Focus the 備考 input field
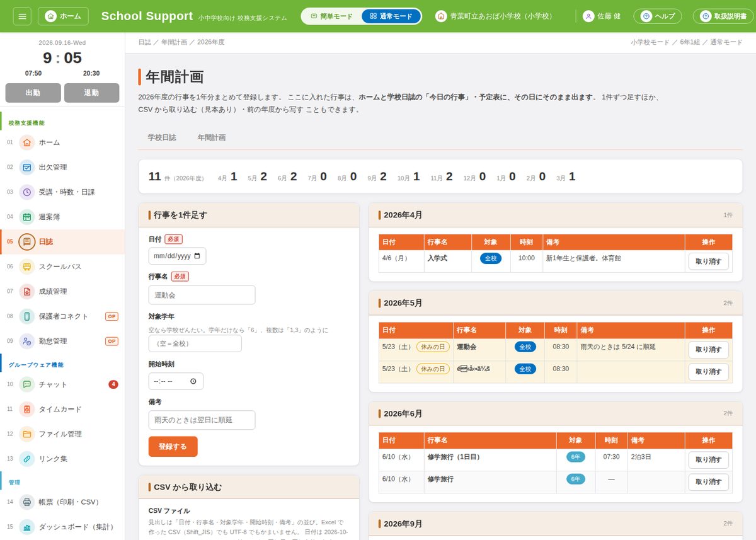This screenshot has width=756, height=540. pyautogui.click(x=202, y=420)
